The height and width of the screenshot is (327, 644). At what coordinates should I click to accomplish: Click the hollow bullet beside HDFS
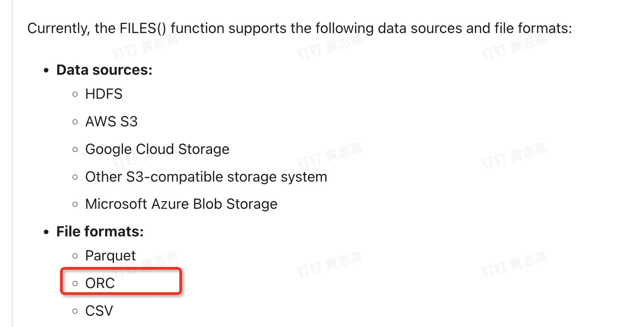tap(75, 94)
